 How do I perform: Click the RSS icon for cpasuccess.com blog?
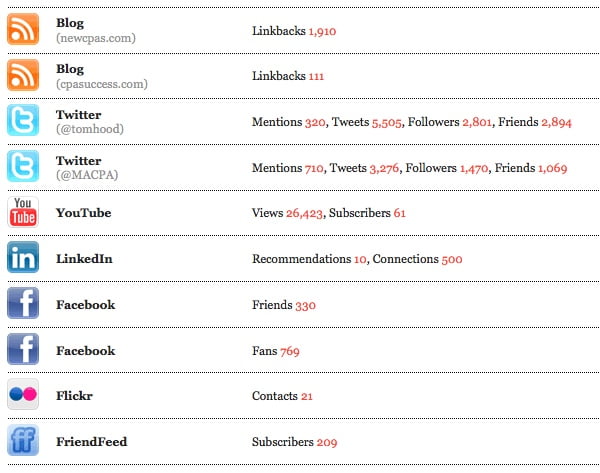coord(23,76)
